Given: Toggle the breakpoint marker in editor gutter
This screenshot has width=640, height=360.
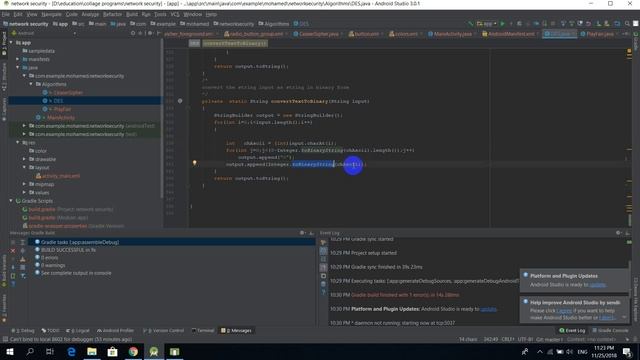Looking at the screenshot, I should coord(180,101).
